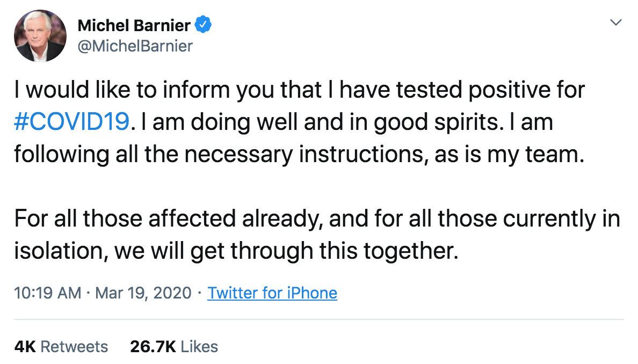
Task: Click the 4K retweet count number
Action: (25, 347)
